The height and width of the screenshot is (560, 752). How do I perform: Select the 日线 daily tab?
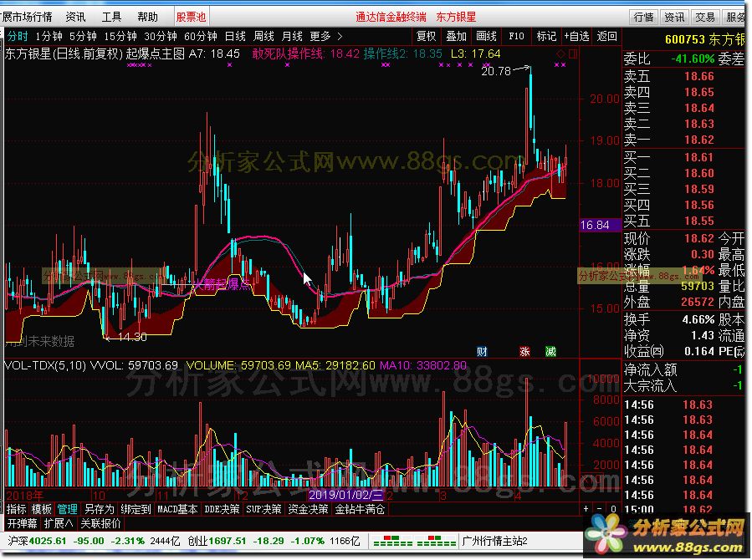[x=235, y=37]
